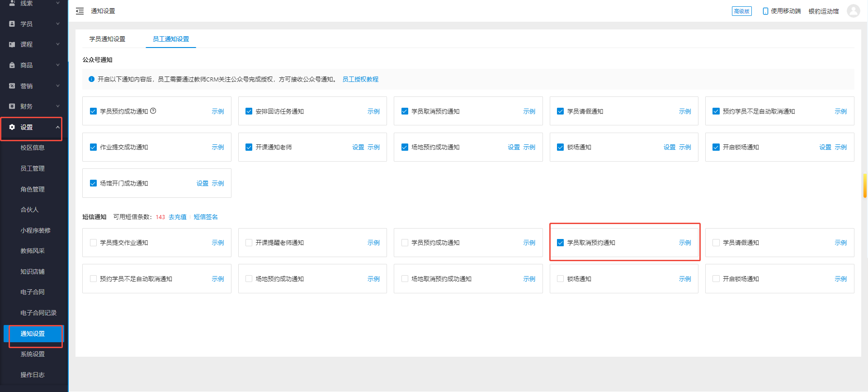The image size is (868, 392).
Task: Uncheck 学员取消预约通知 in 短信通知
Action: click(x=560, y=243)
